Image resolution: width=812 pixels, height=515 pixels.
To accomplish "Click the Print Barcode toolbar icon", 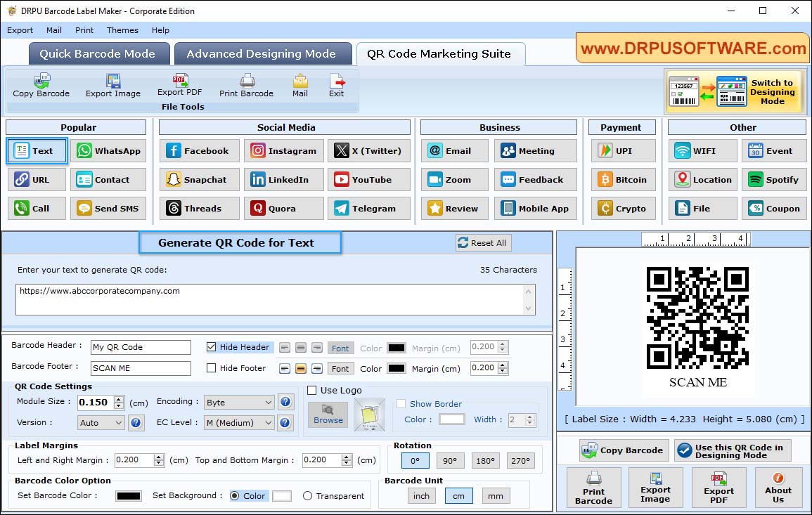I will coord(247,86).
